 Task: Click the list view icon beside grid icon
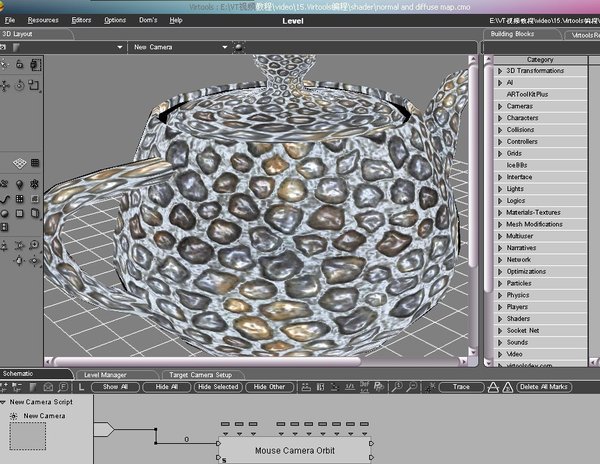35,163
